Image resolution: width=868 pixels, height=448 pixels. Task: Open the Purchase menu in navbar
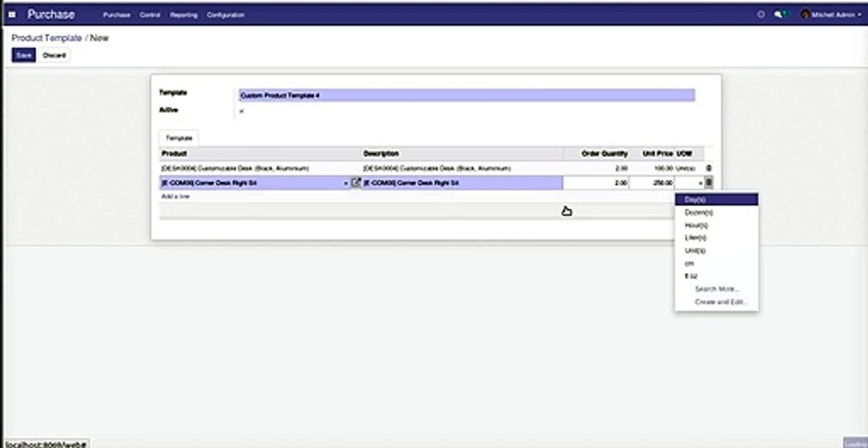[116, 15]
